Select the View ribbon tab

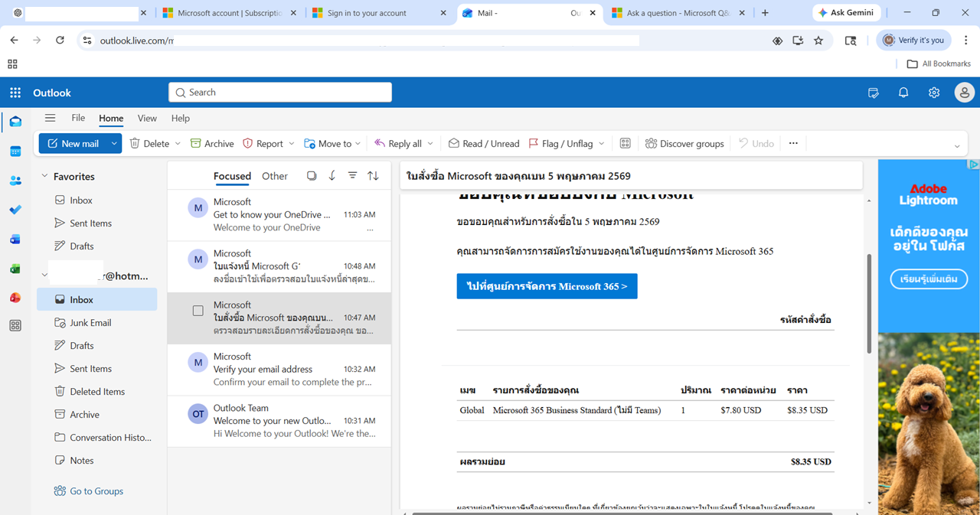[x=147, y=118]
